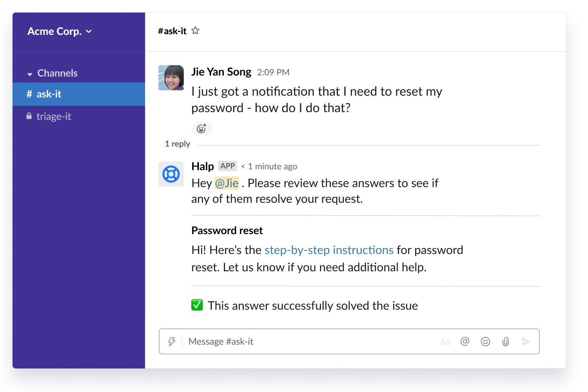Screen dimensions: 588x392
Task: Open the emoji picker in message box
Action: (x=485, y=341)
